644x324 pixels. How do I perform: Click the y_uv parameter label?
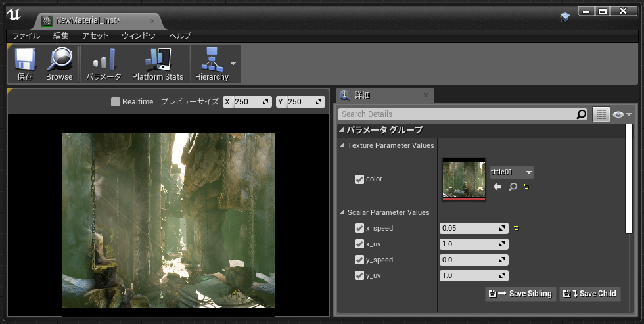pos(373,275)
